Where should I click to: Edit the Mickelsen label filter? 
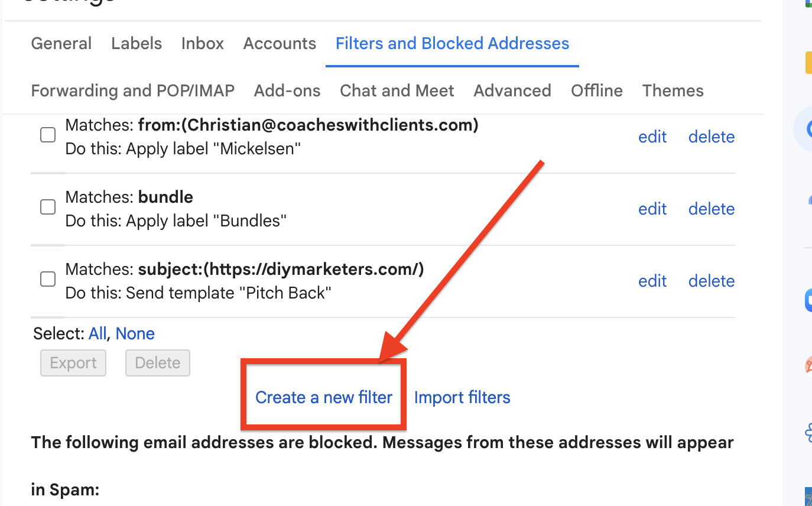[x=652, y=137]
